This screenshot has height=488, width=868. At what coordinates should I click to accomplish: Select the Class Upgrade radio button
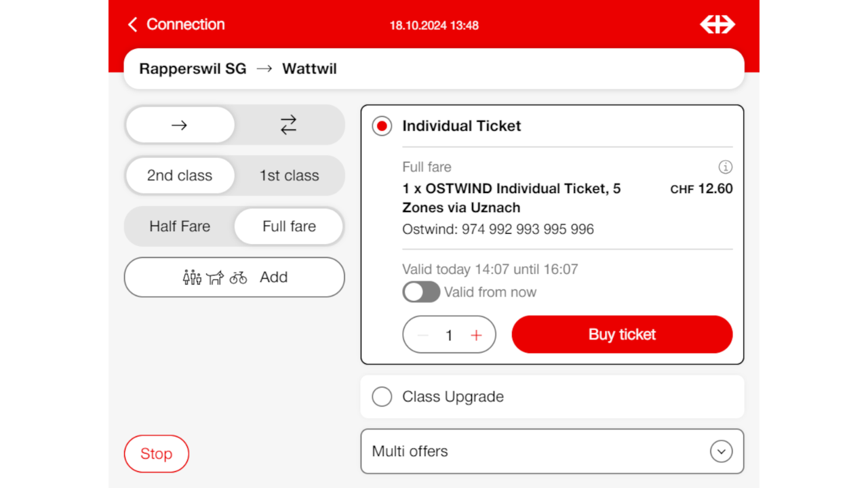point(382,396)
